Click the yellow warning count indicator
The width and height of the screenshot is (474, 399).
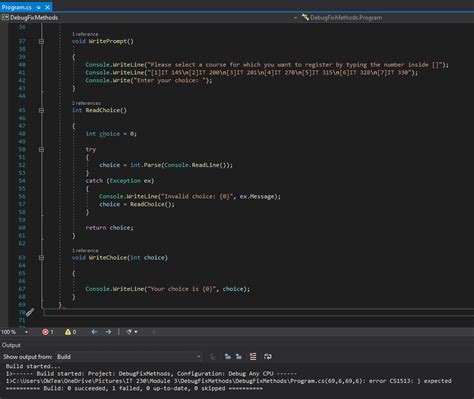(x=70, y=332)
